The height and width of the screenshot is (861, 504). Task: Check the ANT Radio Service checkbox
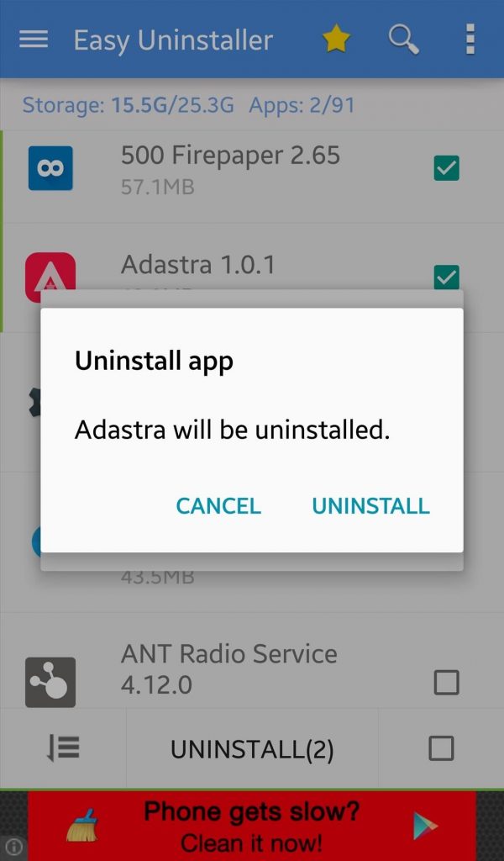coord(446,683)
